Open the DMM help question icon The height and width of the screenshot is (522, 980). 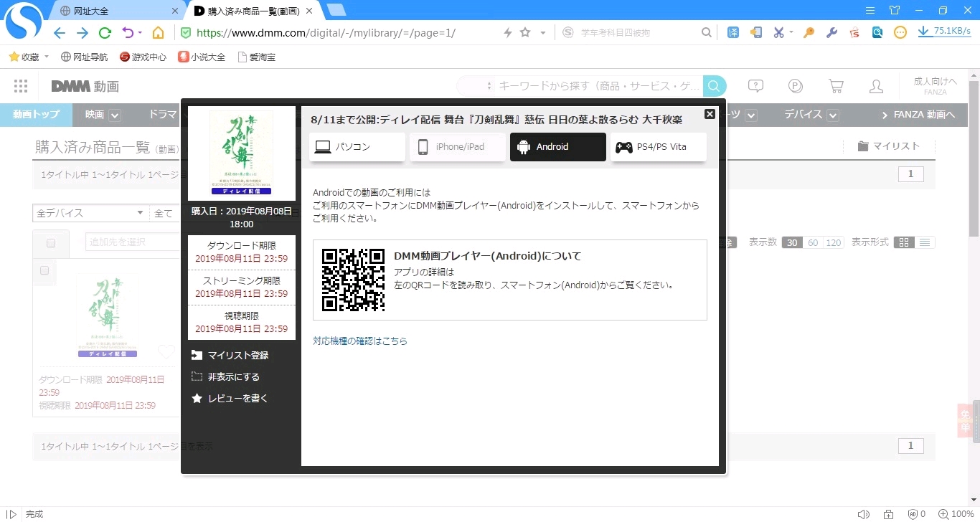[x=755, y=86]
